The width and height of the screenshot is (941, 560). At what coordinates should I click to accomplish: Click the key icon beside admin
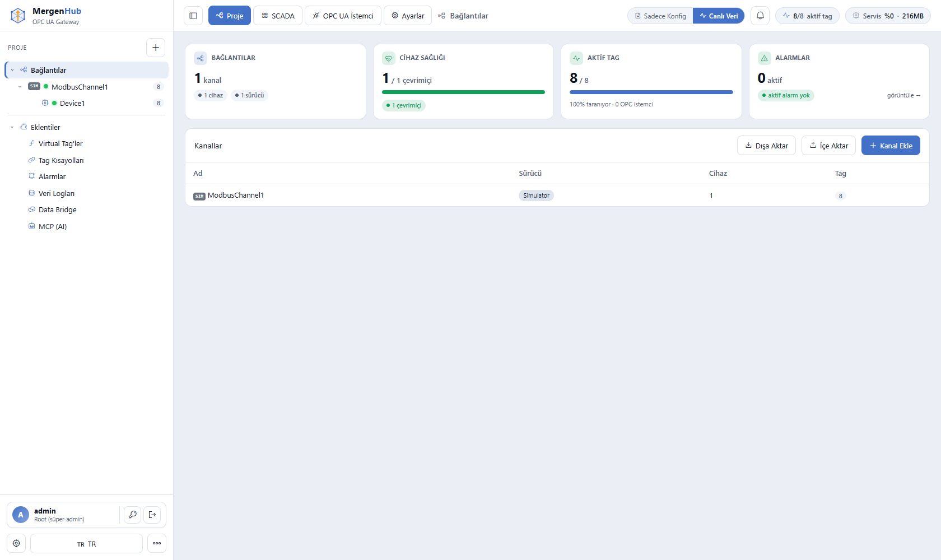(132, 515)
